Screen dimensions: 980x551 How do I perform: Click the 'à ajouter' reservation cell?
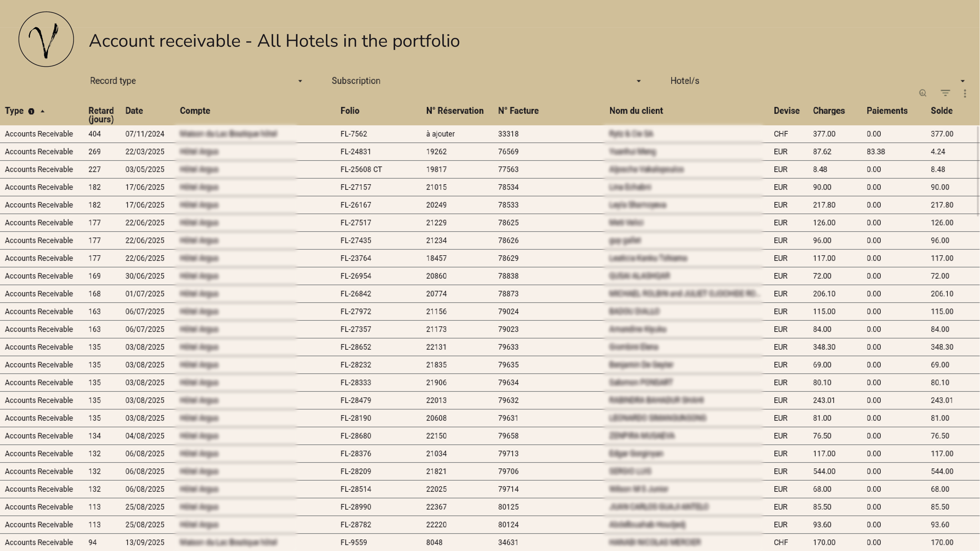pyautogui.click(x=440, y=134)
